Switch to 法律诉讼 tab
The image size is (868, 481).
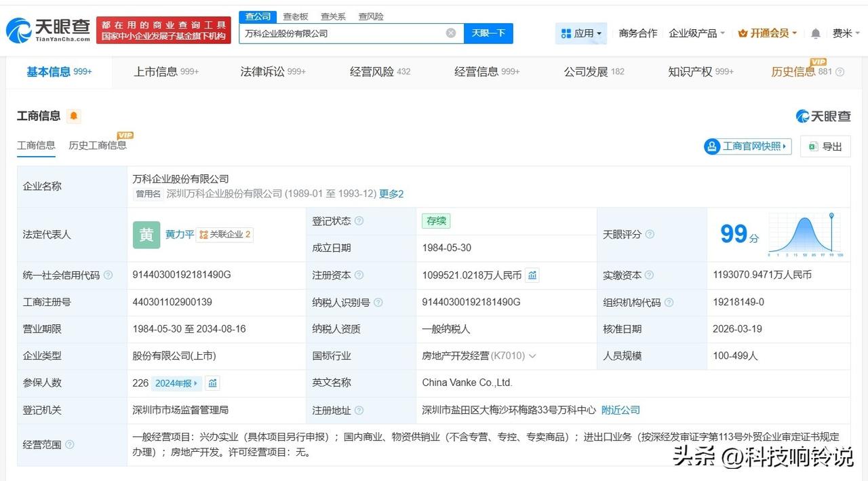coord(273,72)
